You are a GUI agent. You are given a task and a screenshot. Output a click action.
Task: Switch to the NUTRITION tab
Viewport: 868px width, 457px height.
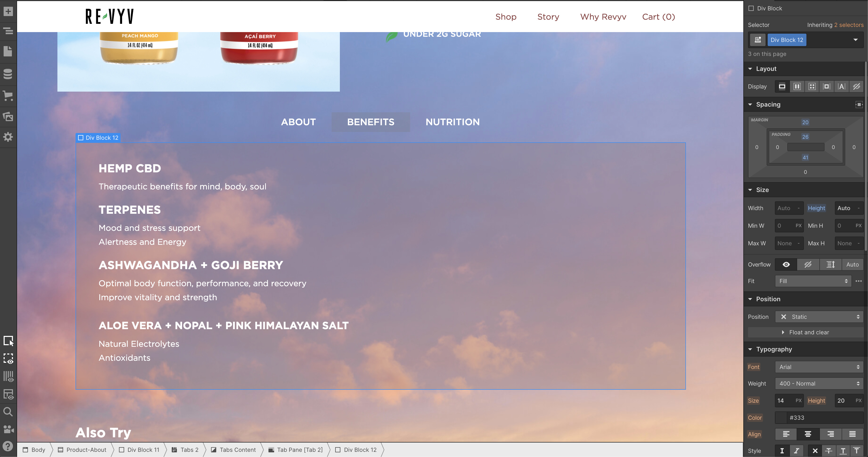coord(452,122)
